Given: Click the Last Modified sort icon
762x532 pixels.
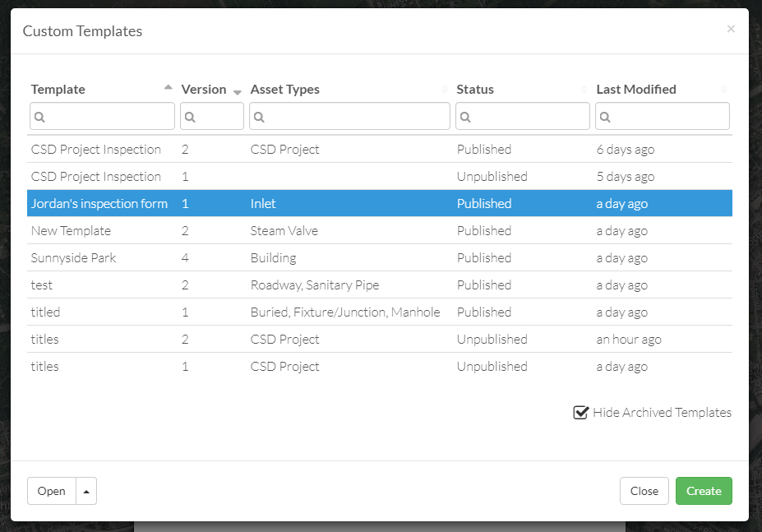Looking at the screenshot, I should tap(723, 89).
